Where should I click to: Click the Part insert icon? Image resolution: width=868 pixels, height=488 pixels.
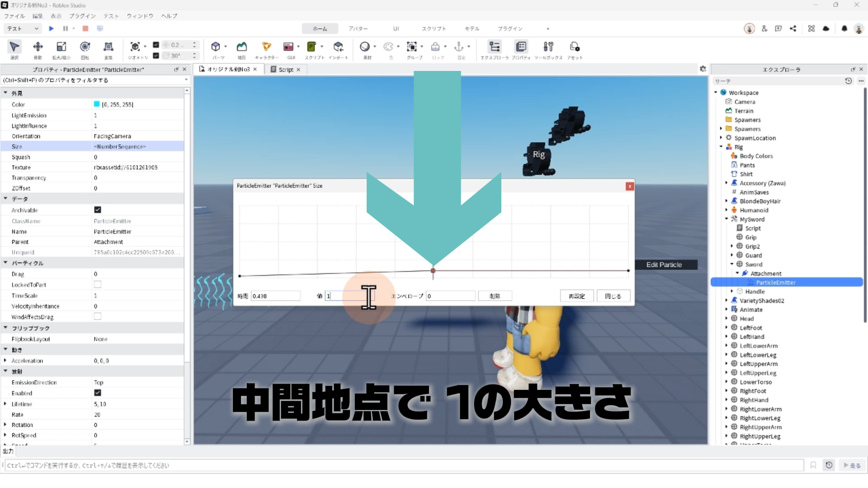point(216,47)
